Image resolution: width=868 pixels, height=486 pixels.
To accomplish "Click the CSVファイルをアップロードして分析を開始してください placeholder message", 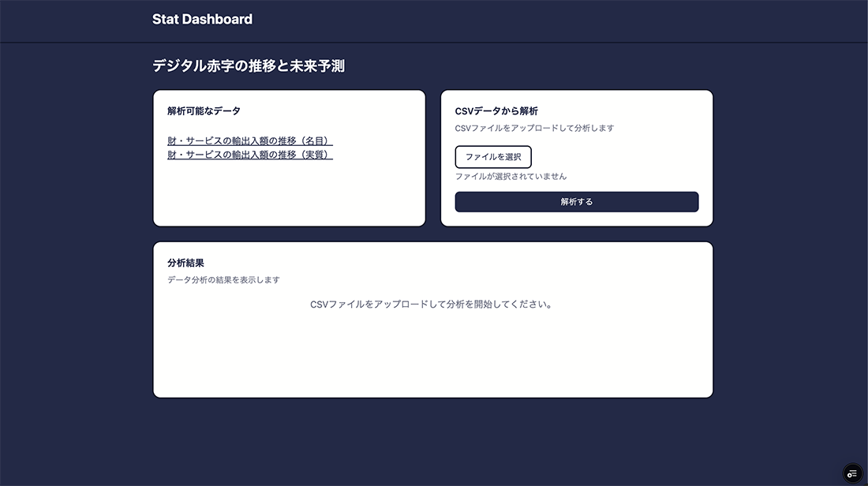I will click(432, 305).
